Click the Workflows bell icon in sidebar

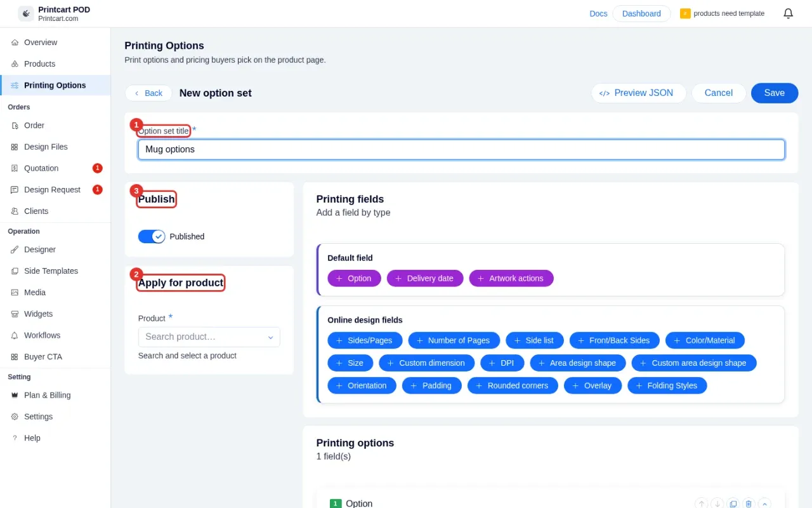click(15, 335)
